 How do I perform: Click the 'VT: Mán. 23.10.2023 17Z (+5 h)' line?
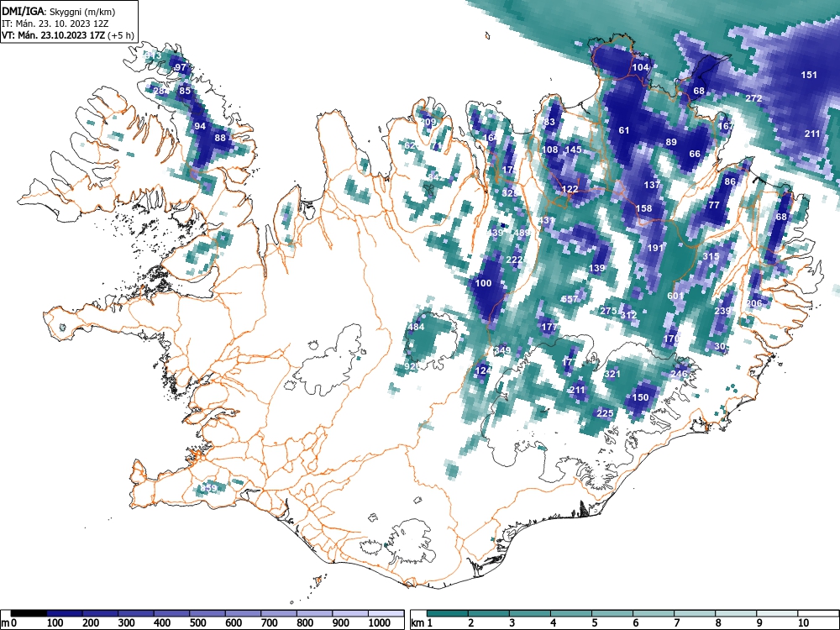pyautogui.click(x=67, y=36)
